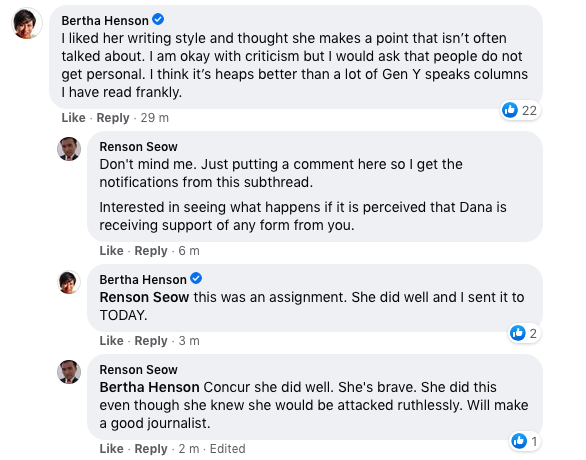Like Renson Seow's 'good journalist' comment

111,448
